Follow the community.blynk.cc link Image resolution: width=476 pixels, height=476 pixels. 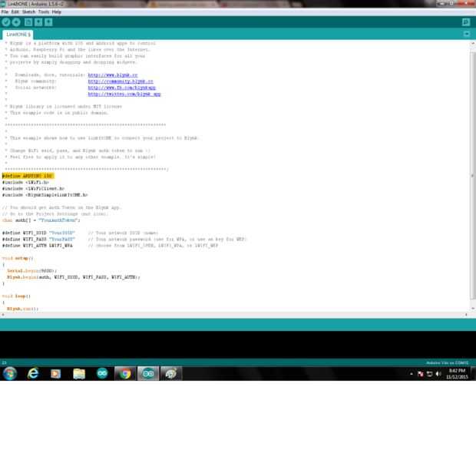tap(121, 81)
